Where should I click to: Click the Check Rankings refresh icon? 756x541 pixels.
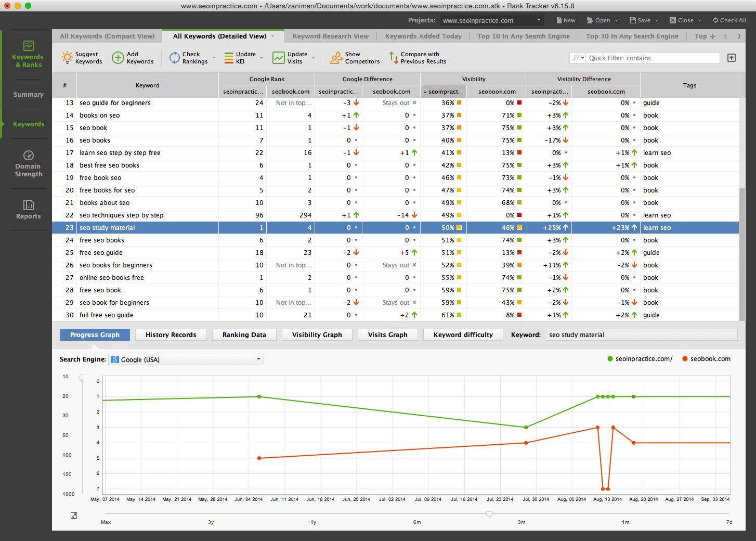point(175,58)
